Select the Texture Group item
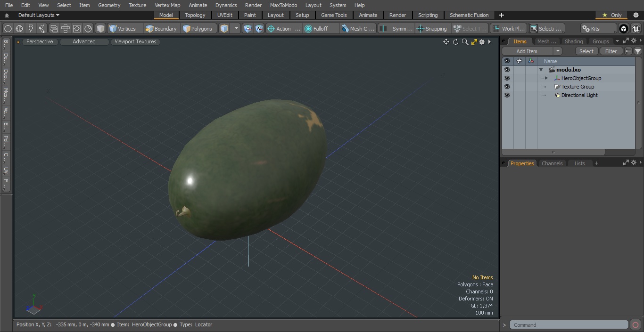This screenshot has height=332, width=644. tap(578, 87)
